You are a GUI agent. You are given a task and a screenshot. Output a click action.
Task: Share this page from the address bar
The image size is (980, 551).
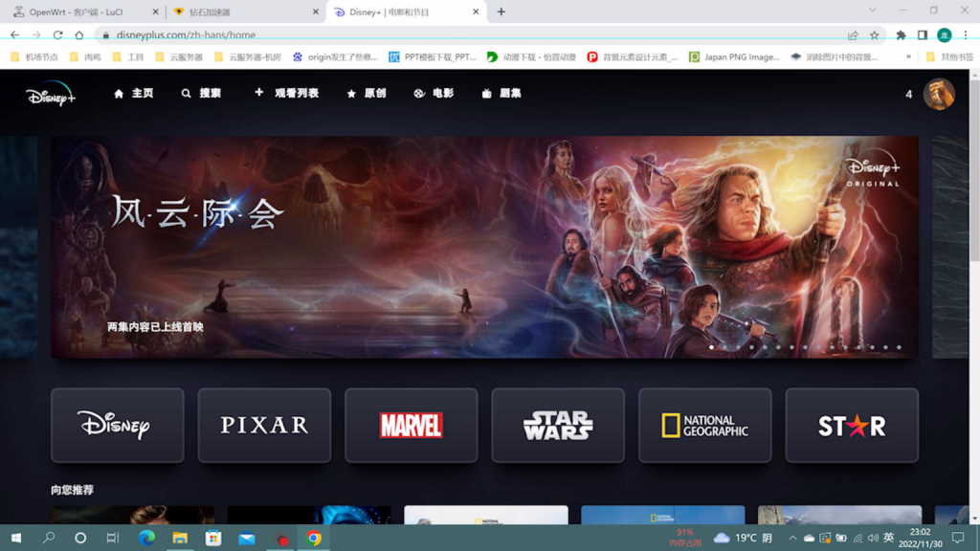[853, 35]
